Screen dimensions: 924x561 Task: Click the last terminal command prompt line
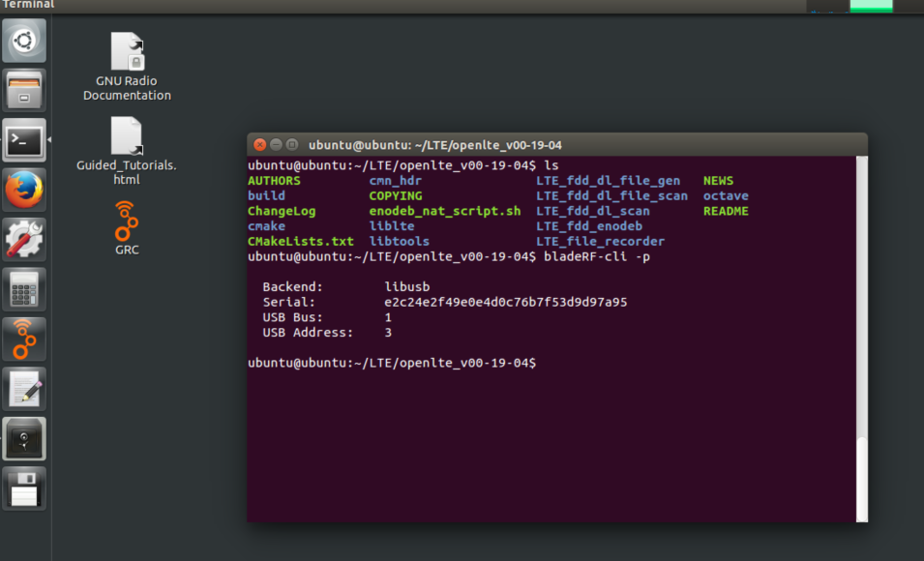tap(392, 363)
